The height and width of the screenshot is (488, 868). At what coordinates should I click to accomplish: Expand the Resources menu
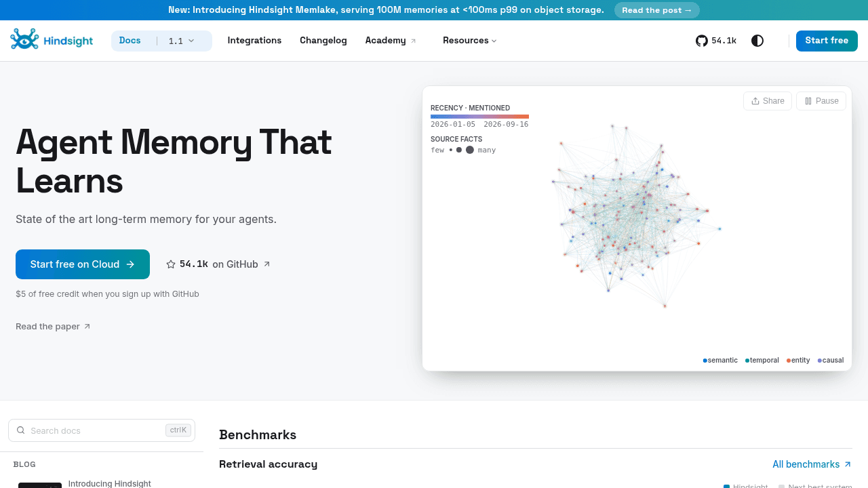470,41
